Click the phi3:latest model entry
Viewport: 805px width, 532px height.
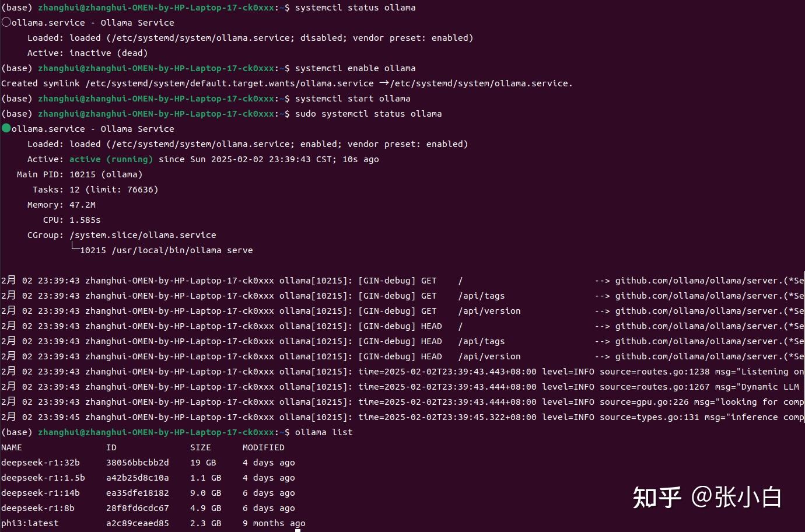pyautogui.click(x=30, y=523)
